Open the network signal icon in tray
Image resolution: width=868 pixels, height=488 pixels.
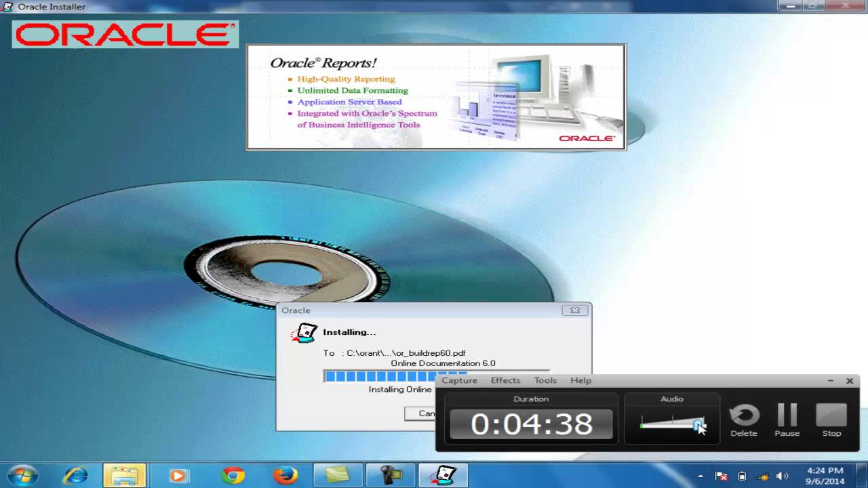762,476
